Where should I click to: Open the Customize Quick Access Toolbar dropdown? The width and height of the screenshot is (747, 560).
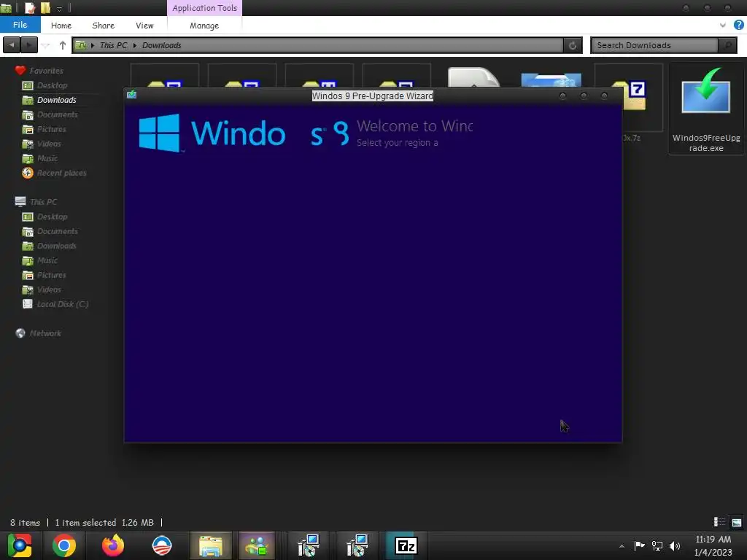[60, 8]
